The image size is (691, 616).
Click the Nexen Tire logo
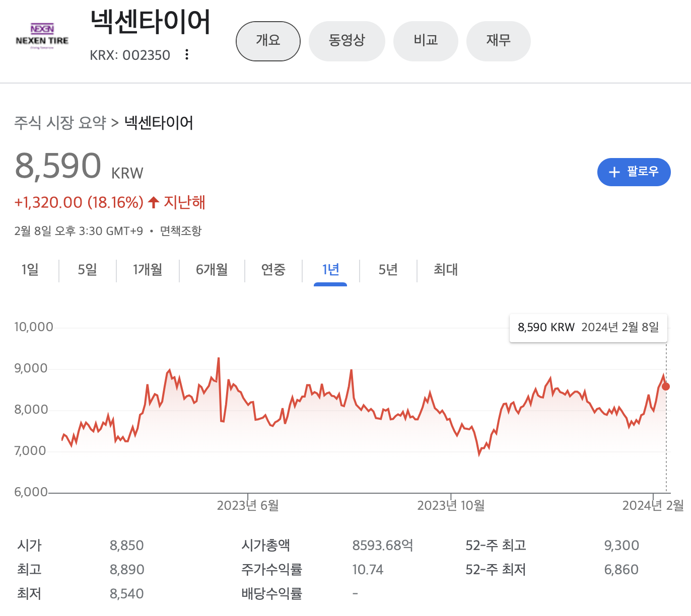point(42,36)
